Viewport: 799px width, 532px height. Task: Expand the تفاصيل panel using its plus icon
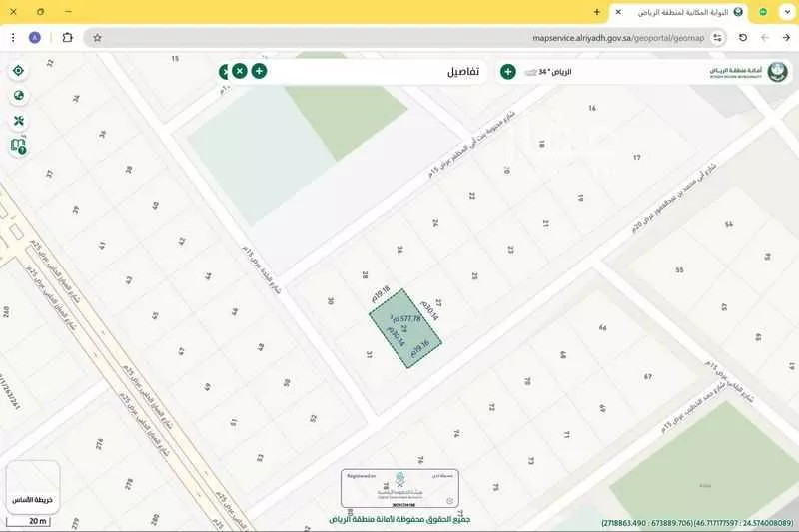pyautogui.click(x=259, y=71)
